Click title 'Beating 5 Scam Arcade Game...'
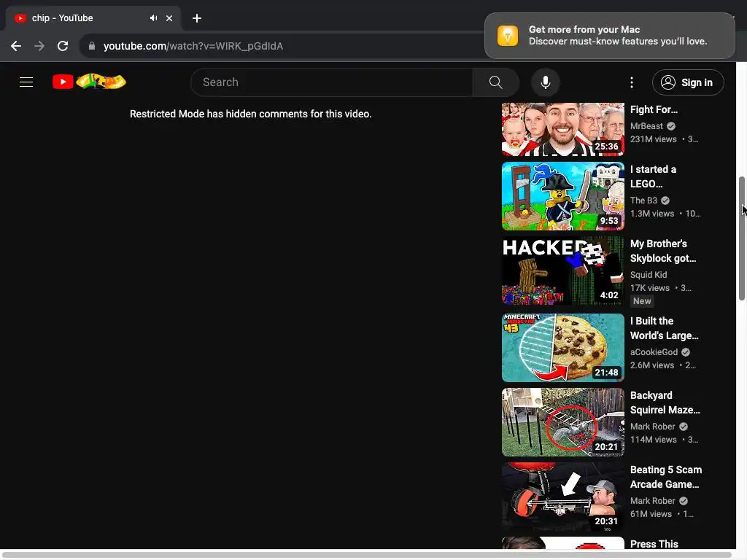Viewport: 747px width, 560px height. [666, 477]
